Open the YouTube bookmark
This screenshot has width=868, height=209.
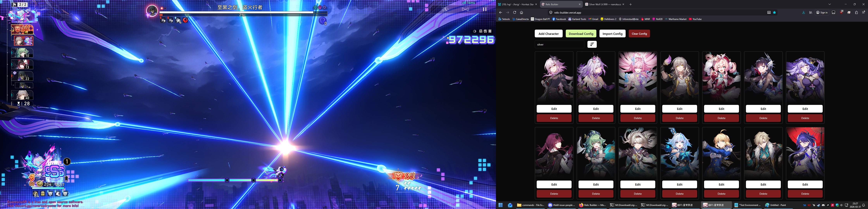(x=695, y=19)
